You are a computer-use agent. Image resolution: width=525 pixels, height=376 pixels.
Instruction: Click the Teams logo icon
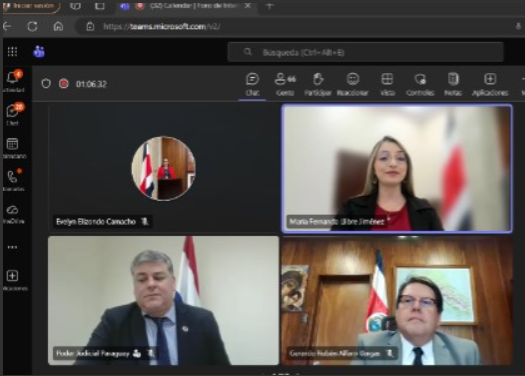39,52
